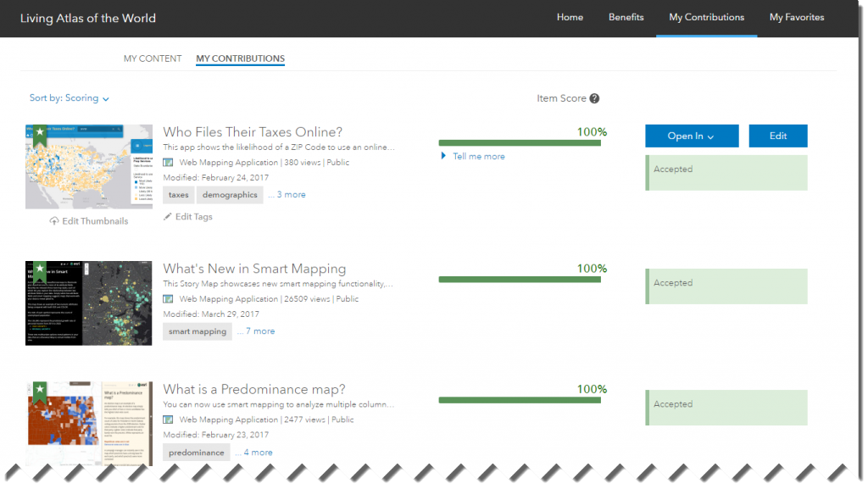Image resolution: width=868 pixels, height=489 pixels.
Task: Click the 'demographics' tag
Action: (230, 195)
